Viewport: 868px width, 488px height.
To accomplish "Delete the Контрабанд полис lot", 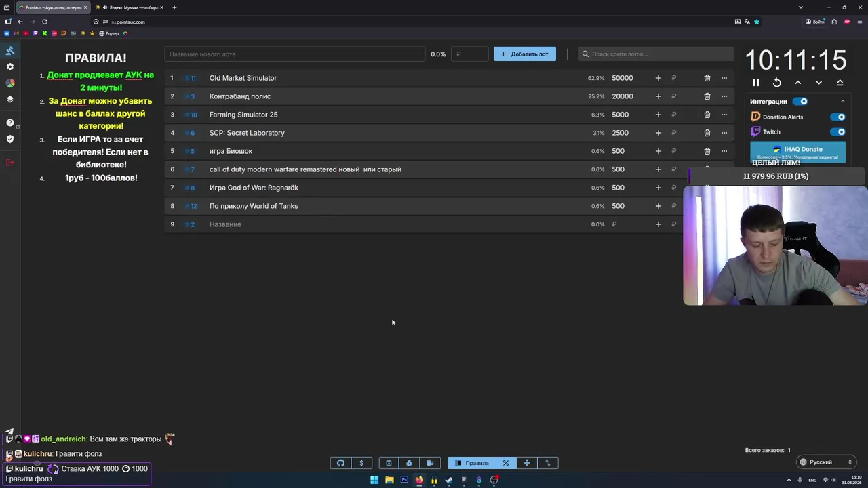I will point(707,96).
